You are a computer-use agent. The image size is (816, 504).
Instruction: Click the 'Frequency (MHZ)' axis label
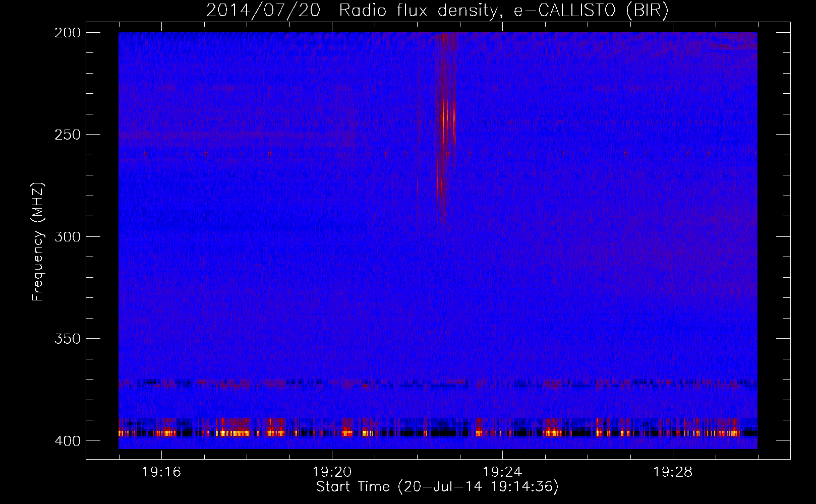coord(38,242)
